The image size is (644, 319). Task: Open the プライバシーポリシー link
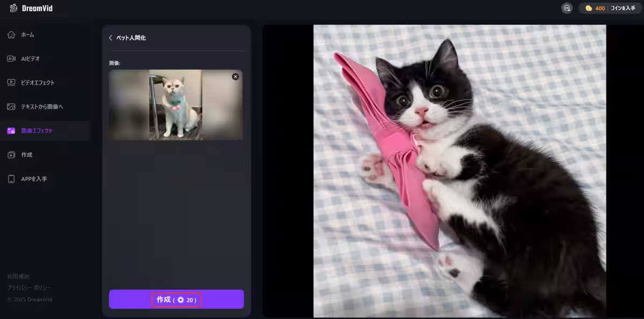tap(28, 288)
